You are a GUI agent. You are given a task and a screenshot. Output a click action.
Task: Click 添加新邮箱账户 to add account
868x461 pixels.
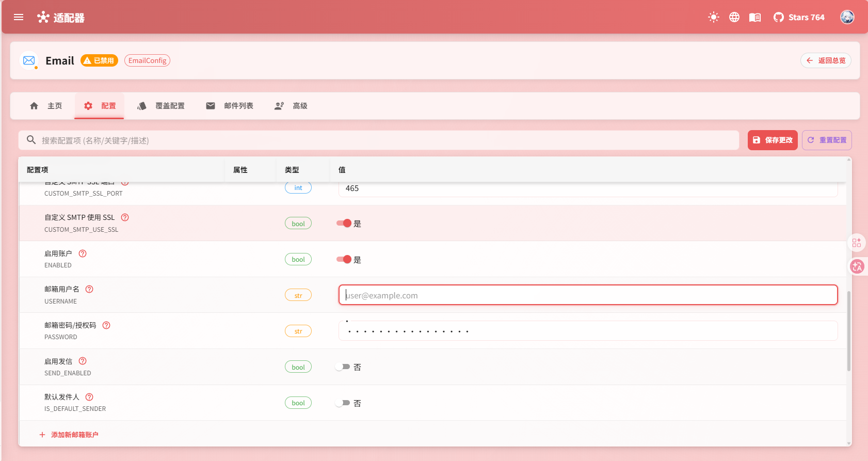[69, 435]
